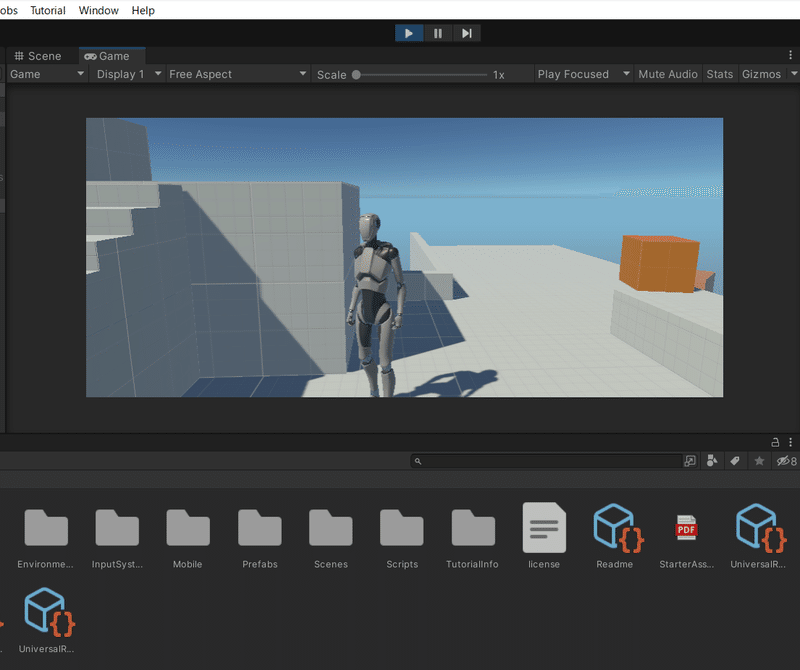Search favorite assets with star filter
This screenshot has height=670, width=800.
(760, 461)
